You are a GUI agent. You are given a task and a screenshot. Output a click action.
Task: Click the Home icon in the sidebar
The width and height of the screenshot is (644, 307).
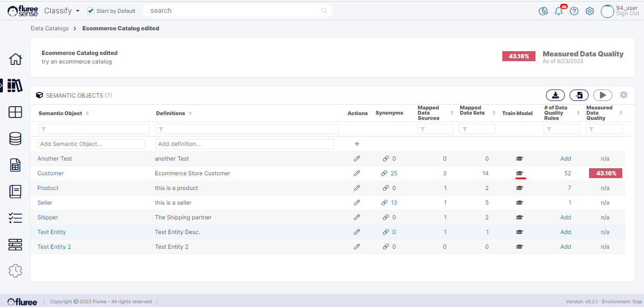[x=15, y=59]
